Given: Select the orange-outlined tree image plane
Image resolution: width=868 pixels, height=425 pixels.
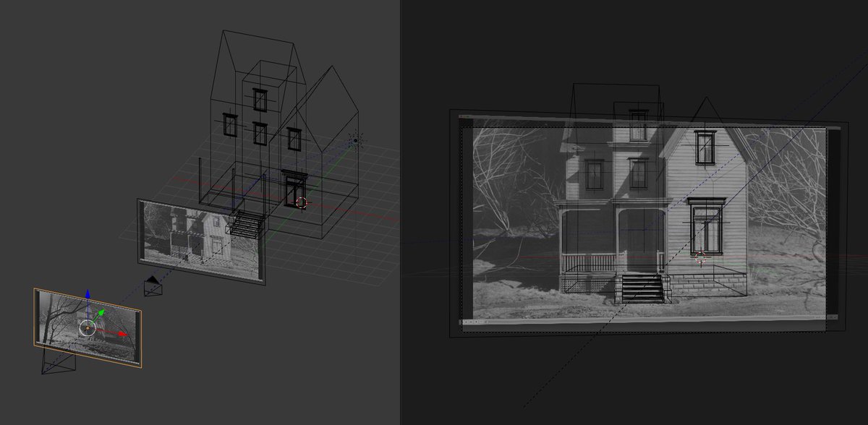Looking at the screenshot, I should coord(88,327).
